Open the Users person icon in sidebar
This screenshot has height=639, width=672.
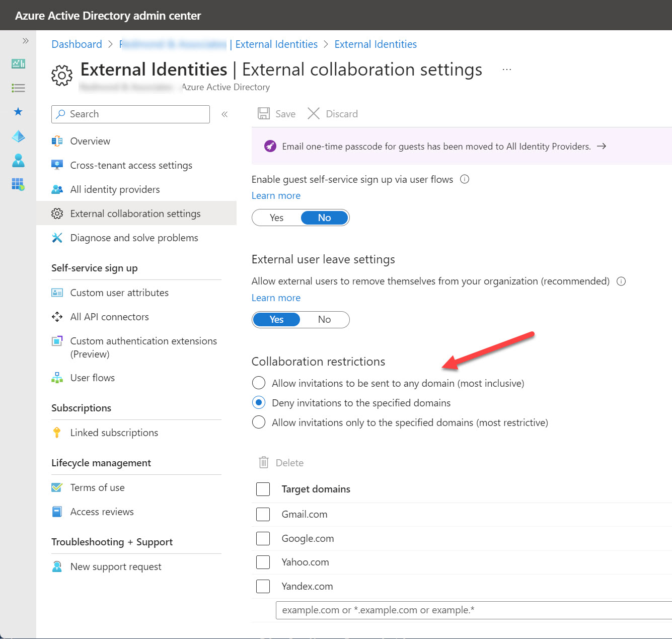(x=18, y=161)
